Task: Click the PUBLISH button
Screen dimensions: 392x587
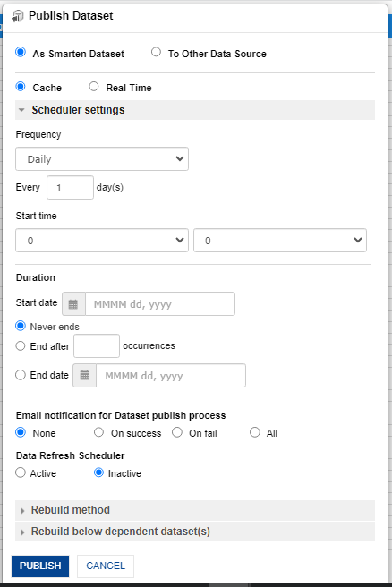Action: (x=40, y=566)
